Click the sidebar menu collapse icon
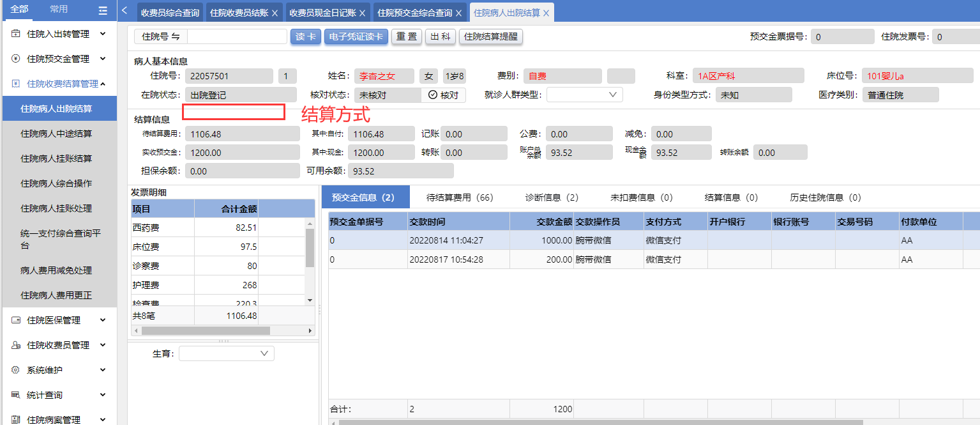The image size is (980, 425). pos(103,10)
